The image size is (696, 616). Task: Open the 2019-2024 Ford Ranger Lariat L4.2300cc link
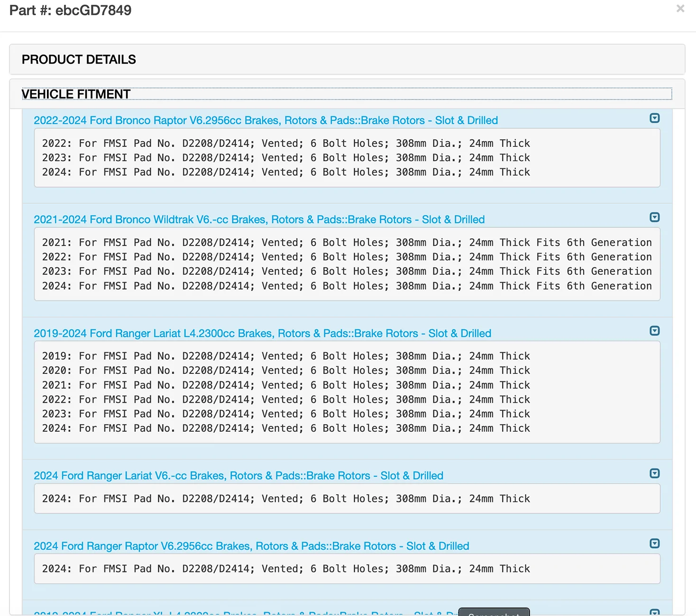pyautogui.click(x=262, y=333)
